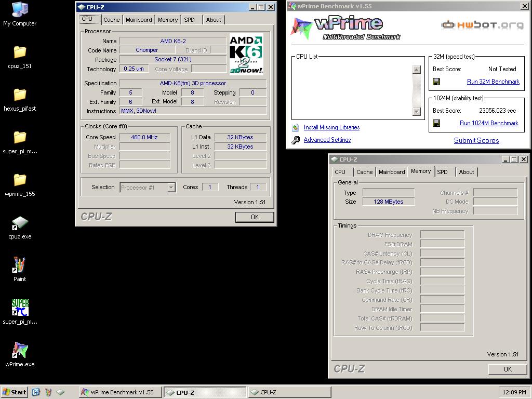The height and width of the screenshot is (399, 532).
Task: Click the Core Speed 460.0 MHz field
Action: [144, 137]
